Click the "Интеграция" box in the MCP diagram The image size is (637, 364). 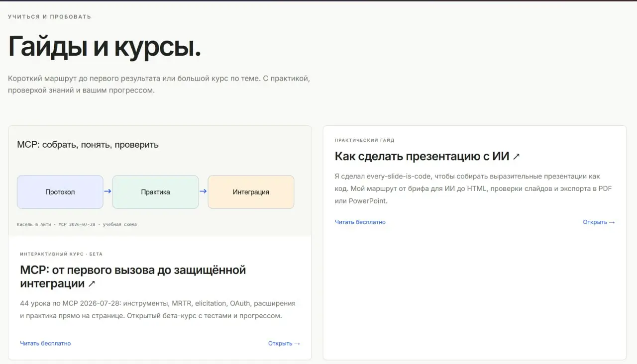pyautogui.click(x=251, y=192)
